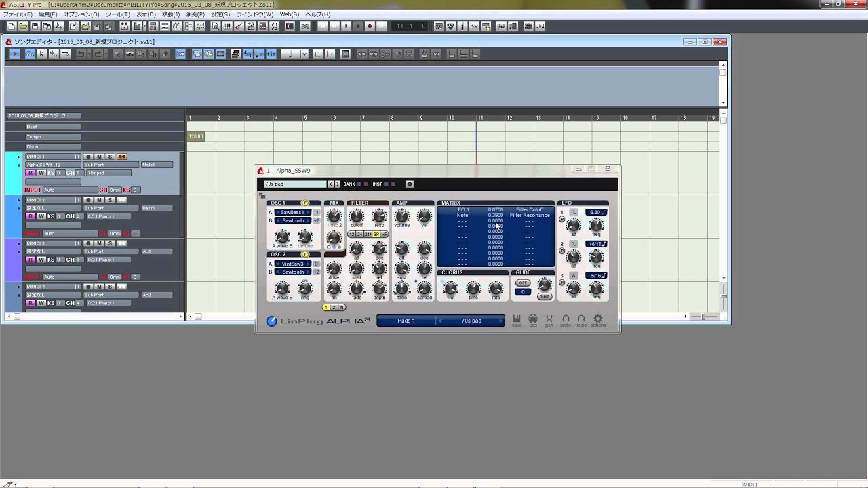Click the glide TIME button
This screenshot has width=868, height=488.
click(544, 296)
